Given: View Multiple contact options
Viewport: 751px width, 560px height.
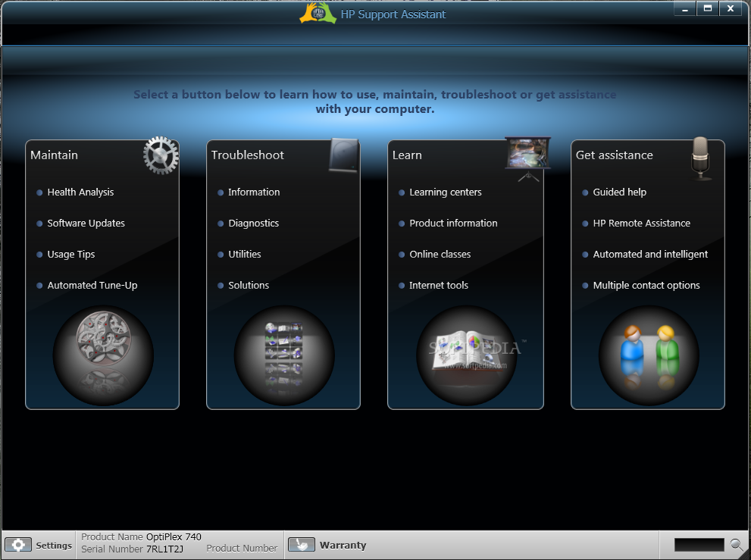Looking at the screenshot, I should pyautogui.click(x=646, y=286).
